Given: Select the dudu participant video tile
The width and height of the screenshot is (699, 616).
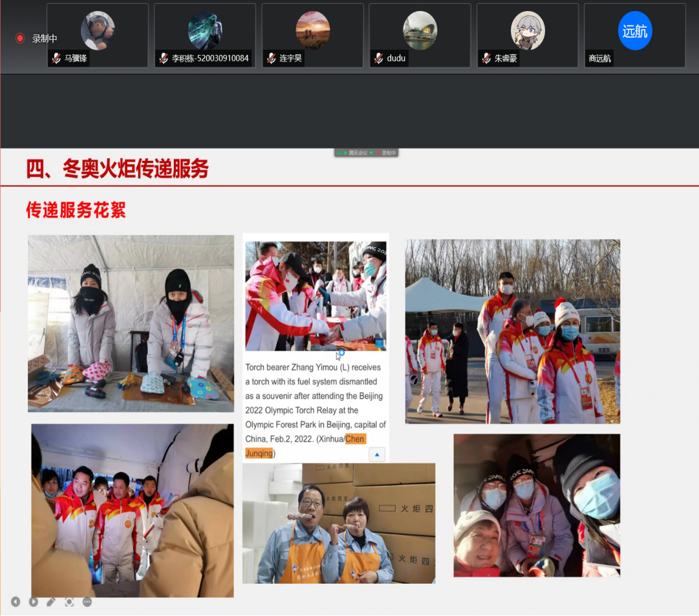Looking at the screenshot, I should coord(420,36).
